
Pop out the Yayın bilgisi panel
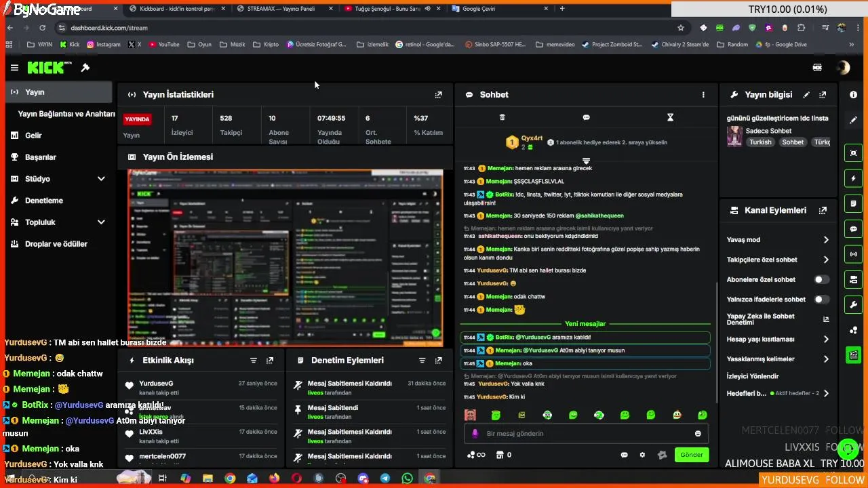click(823, 95)
